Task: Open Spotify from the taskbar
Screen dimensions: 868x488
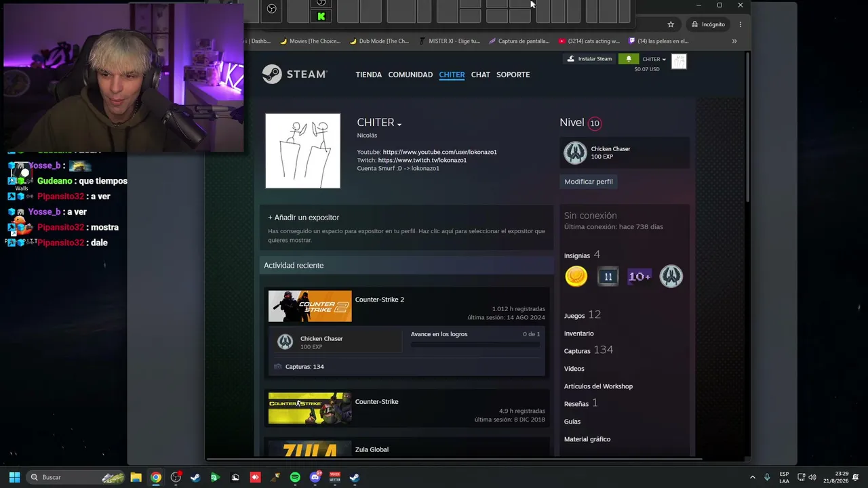Action: 295,477
